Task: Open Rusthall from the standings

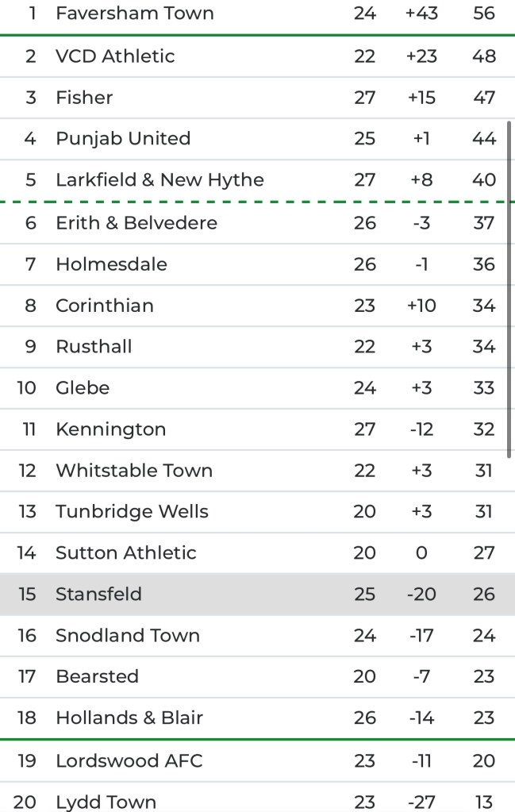Action: [x=94, y=346]
